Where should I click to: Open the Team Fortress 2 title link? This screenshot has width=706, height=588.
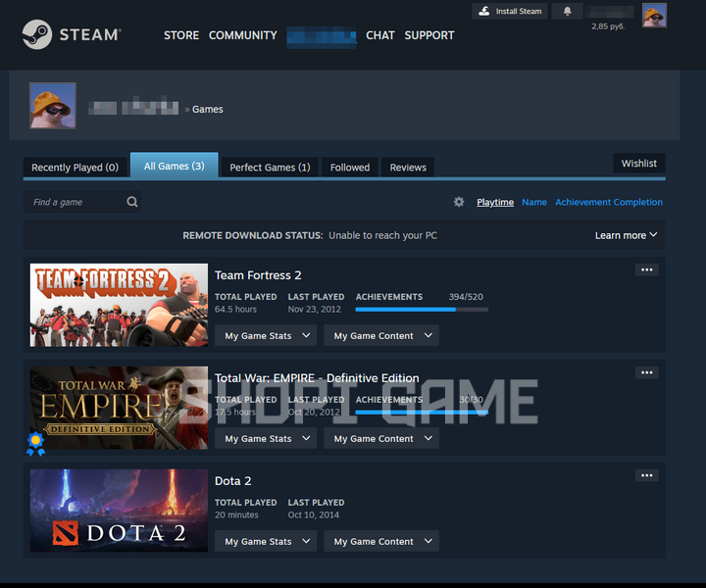click(x=258, y=275)
